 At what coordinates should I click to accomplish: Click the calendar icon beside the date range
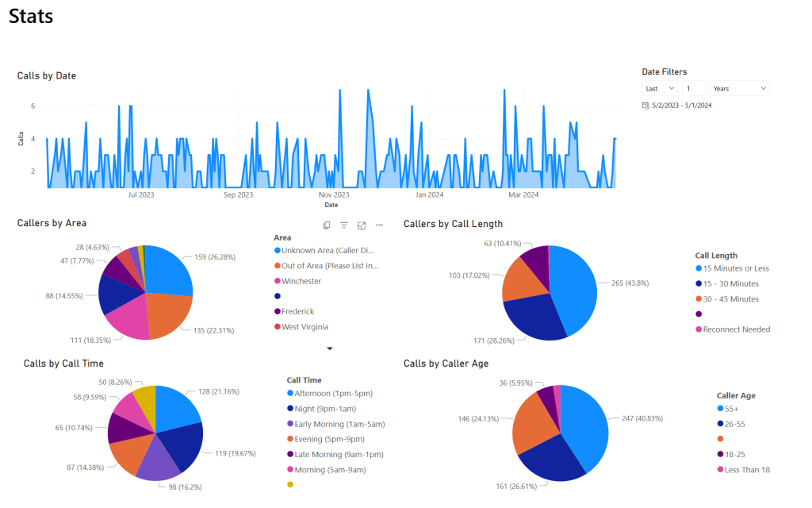645,106
